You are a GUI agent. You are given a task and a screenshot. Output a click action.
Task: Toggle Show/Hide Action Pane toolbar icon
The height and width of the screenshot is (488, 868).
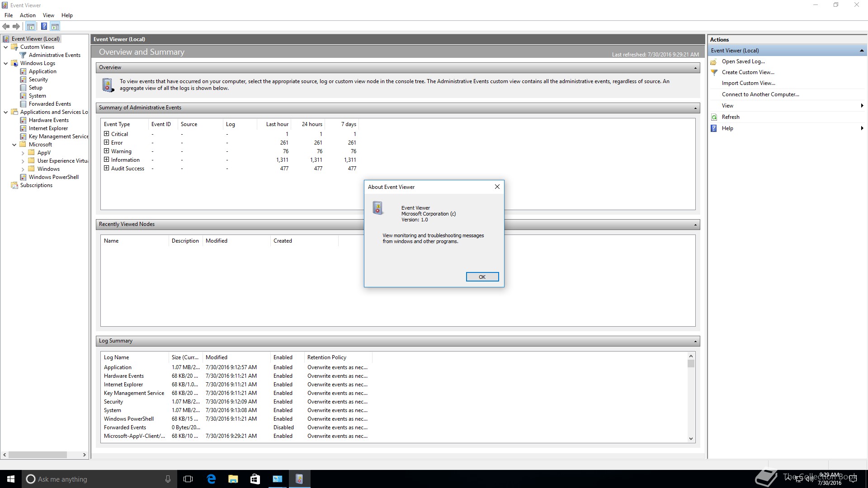tap(55, 27)
